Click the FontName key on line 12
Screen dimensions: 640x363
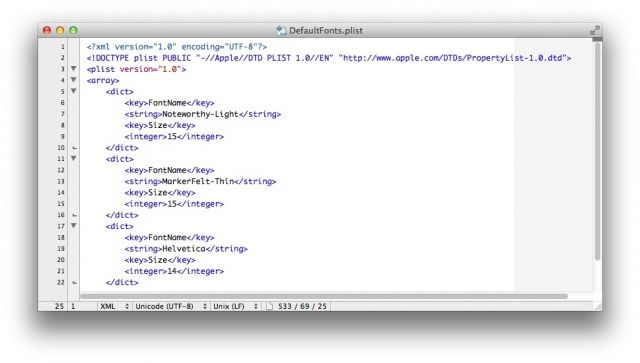point(169,170)
